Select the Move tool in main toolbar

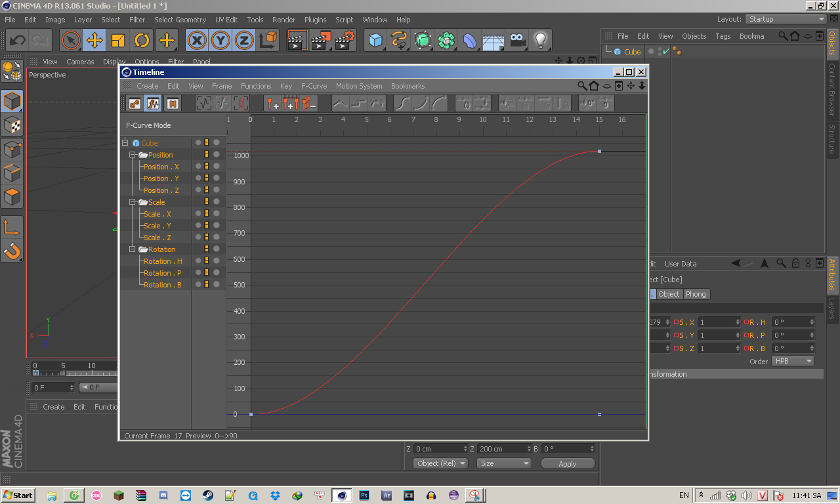pos(94,41)
